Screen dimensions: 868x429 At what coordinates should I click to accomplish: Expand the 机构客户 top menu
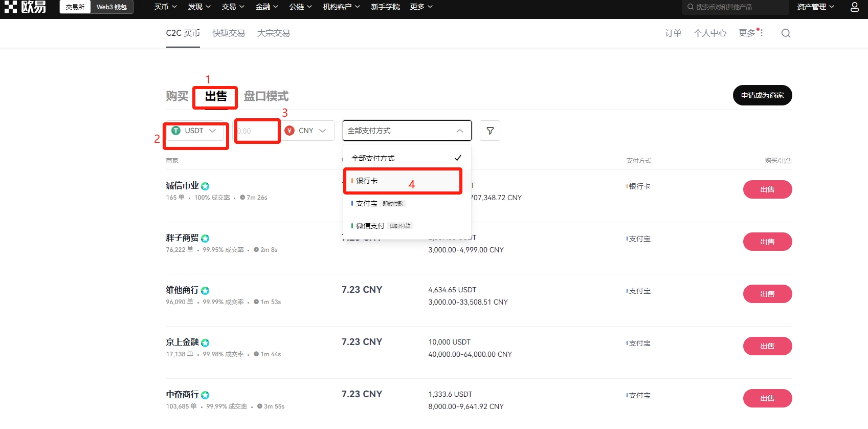(342, 7)
